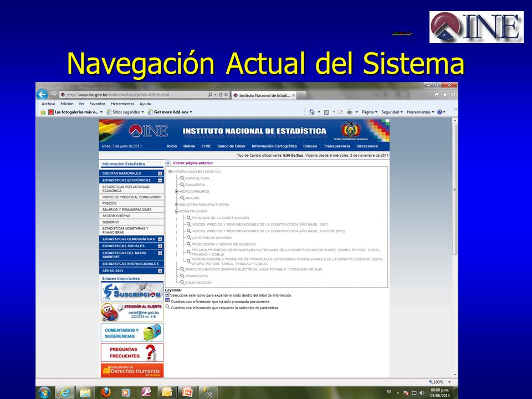532x399 pixels.
Task: Open the Favoritos menu
Action: [98, 104]
